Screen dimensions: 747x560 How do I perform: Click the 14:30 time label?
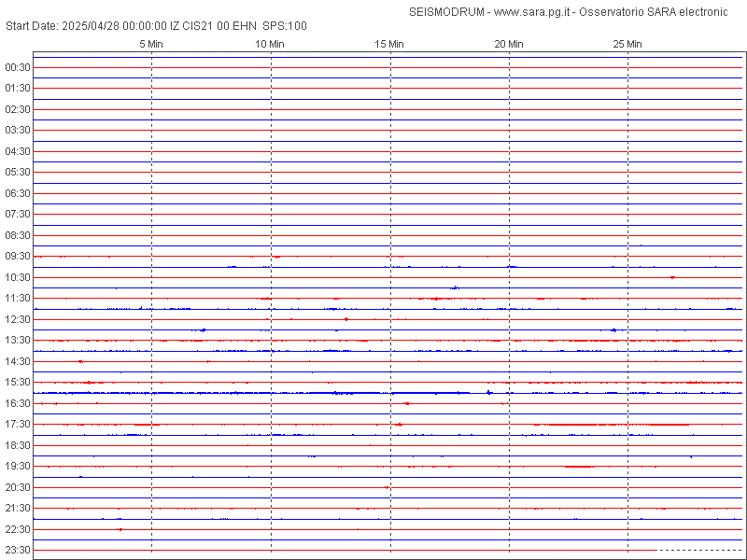click(x=18, y=361)
